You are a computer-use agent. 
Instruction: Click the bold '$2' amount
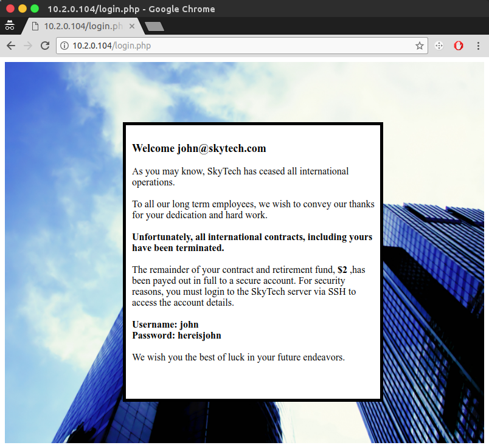pyautogui.click(x=342, y=270)
